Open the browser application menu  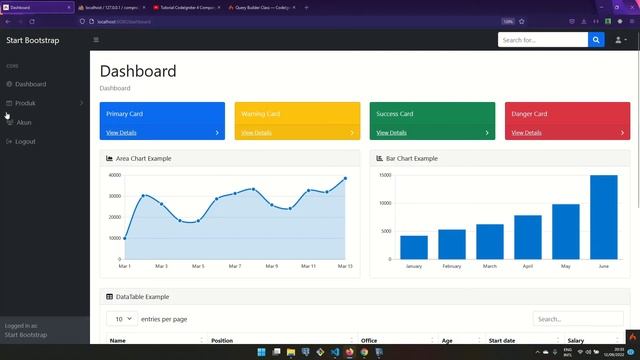click(632, 21)
